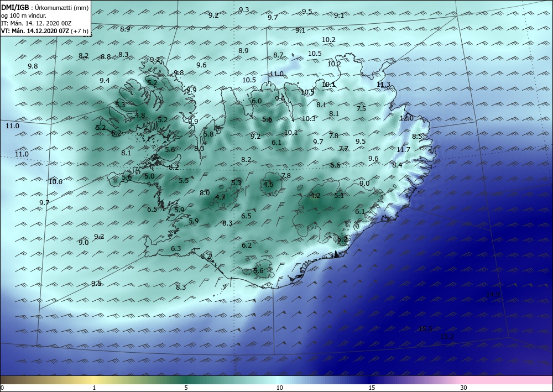Click the "DMI/IGB" title text
This screenshot has width=553, height=392.
15,7
